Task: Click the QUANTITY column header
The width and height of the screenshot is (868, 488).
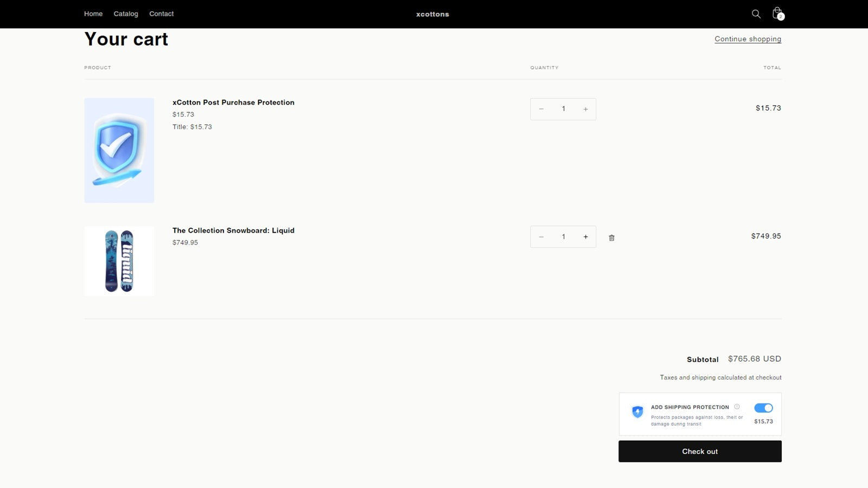Action: [x=544, y=68]
